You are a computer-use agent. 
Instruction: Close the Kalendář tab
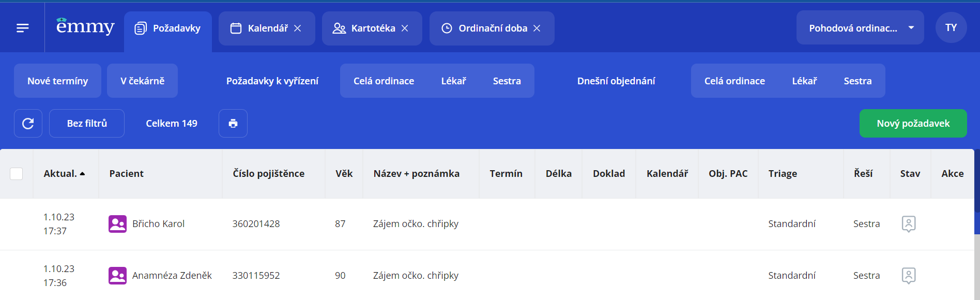(298, 28)
